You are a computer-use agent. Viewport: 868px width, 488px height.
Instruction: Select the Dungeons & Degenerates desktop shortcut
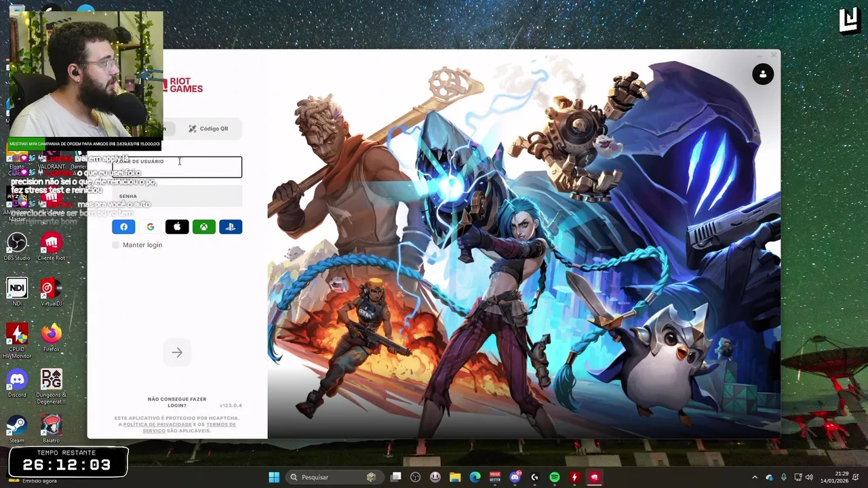[x=52, y=386]
